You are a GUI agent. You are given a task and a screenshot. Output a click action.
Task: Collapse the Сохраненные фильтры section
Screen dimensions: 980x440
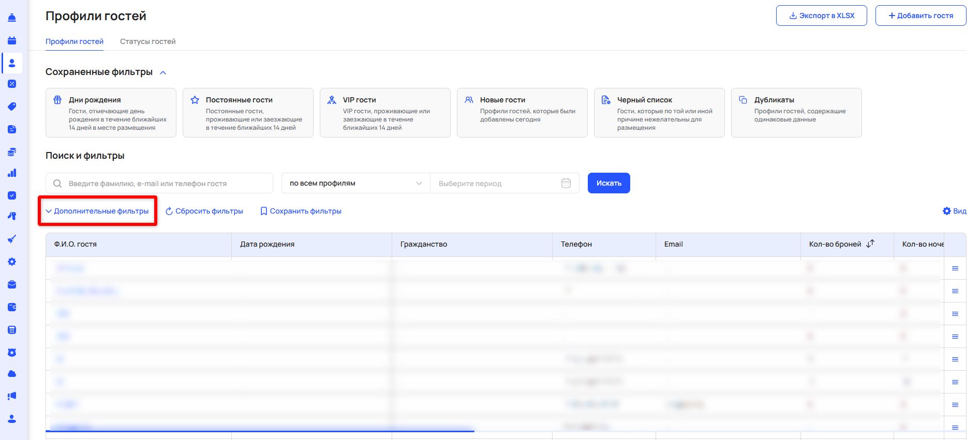(163, 72)
